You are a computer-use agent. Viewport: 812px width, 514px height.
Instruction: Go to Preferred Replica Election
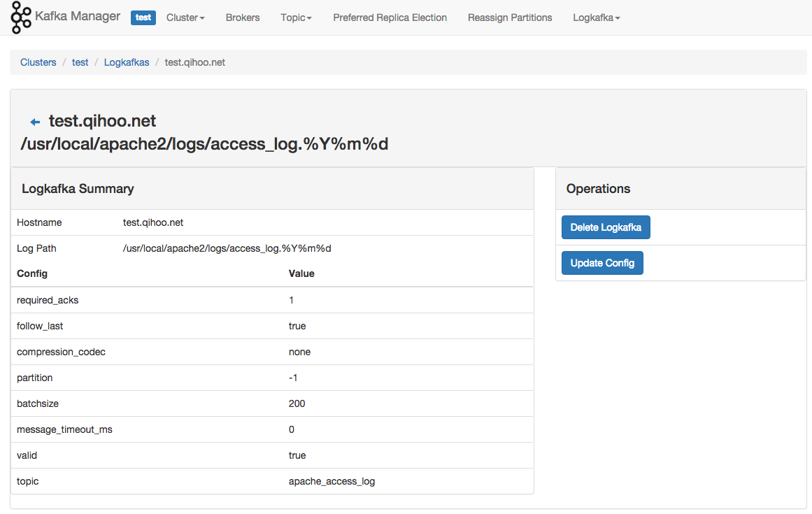tap(390, 17)
